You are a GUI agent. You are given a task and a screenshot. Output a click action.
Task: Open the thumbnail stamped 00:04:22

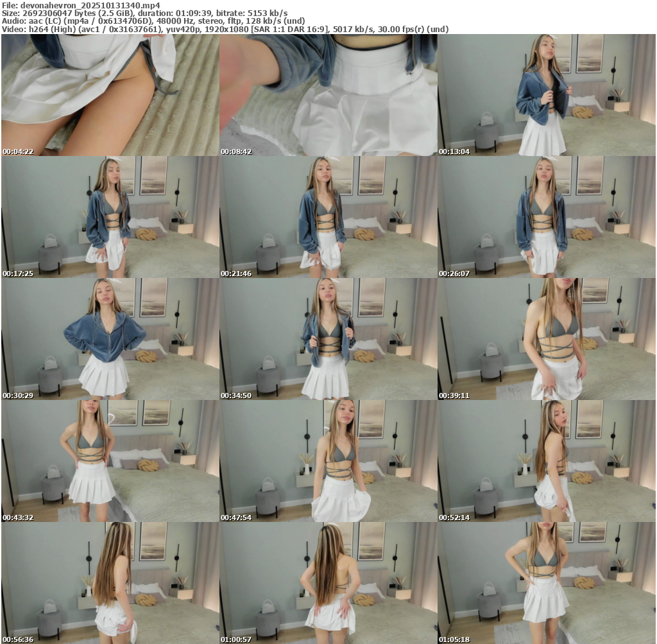[110, 95]
